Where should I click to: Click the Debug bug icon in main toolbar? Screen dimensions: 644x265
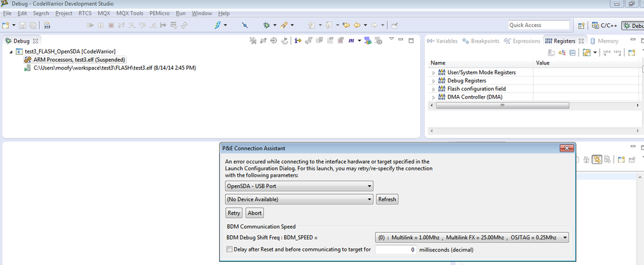pos(266,25)
